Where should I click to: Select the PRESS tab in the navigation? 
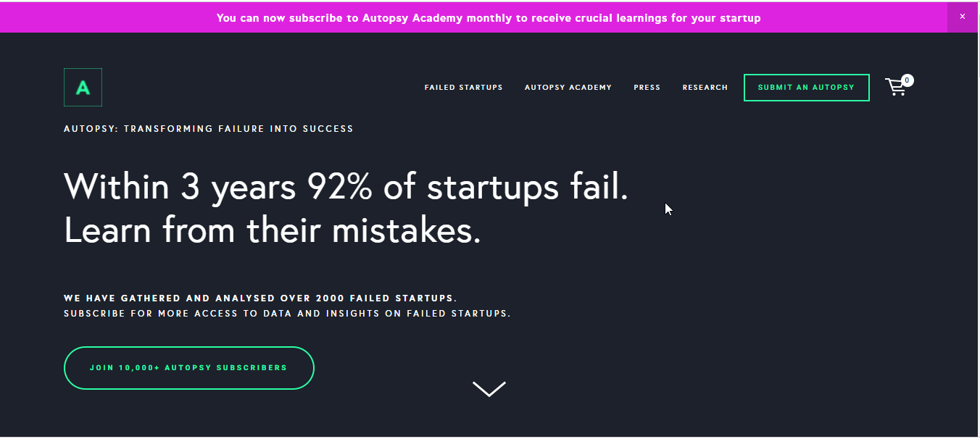tap(647, 87)
